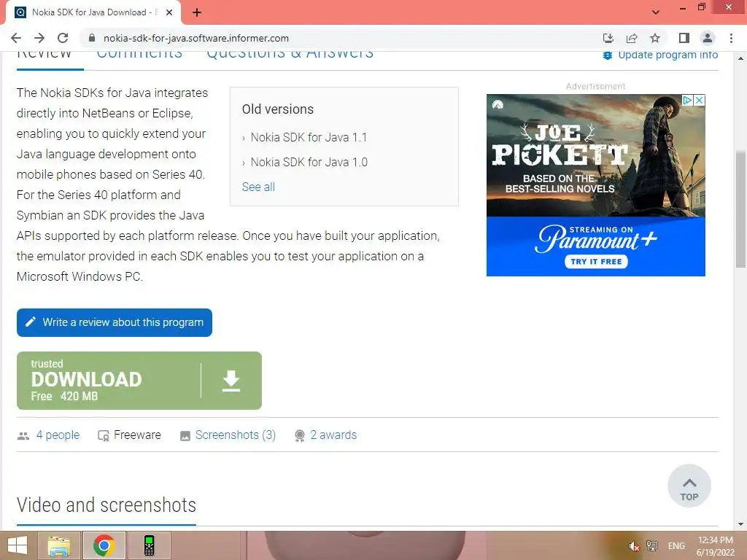Click the people group icon

tap(23, 436)
